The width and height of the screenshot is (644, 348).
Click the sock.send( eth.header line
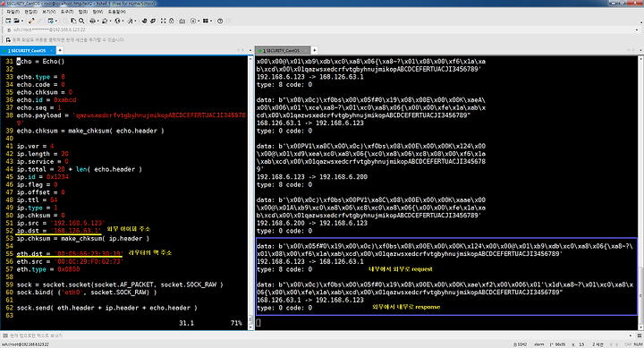pyautogui.click(x=106, y=308)
